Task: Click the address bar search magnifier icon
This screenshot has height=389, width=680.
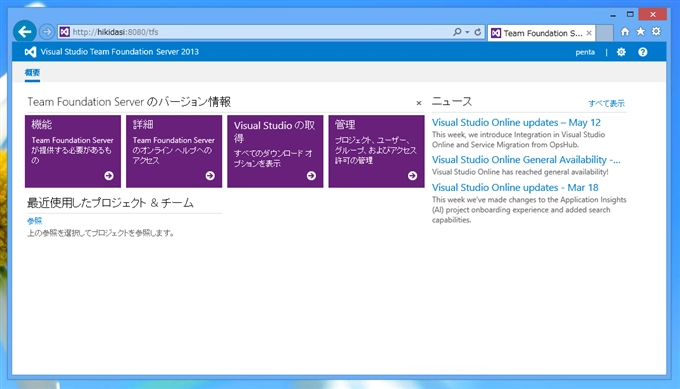Action: pyautogui.click(x=457, y=32)
